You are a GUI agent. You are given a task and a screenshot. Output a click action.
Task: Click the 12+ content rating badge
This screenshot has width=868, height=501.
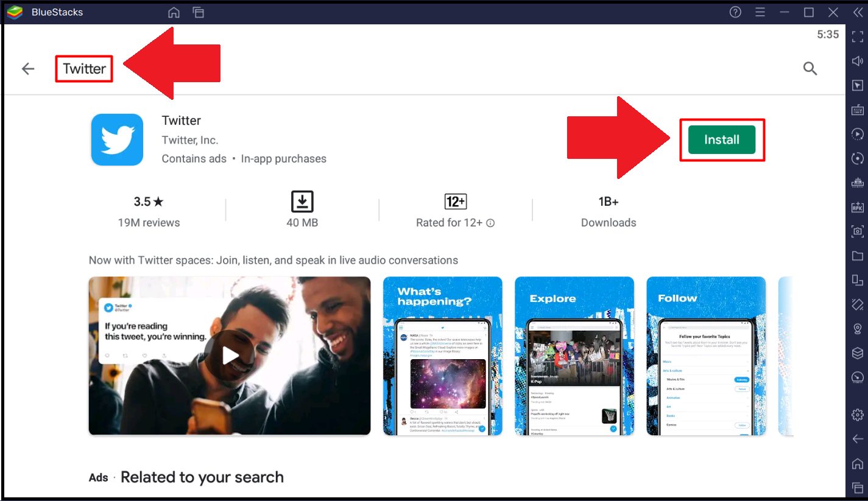(x=456, y=201)
